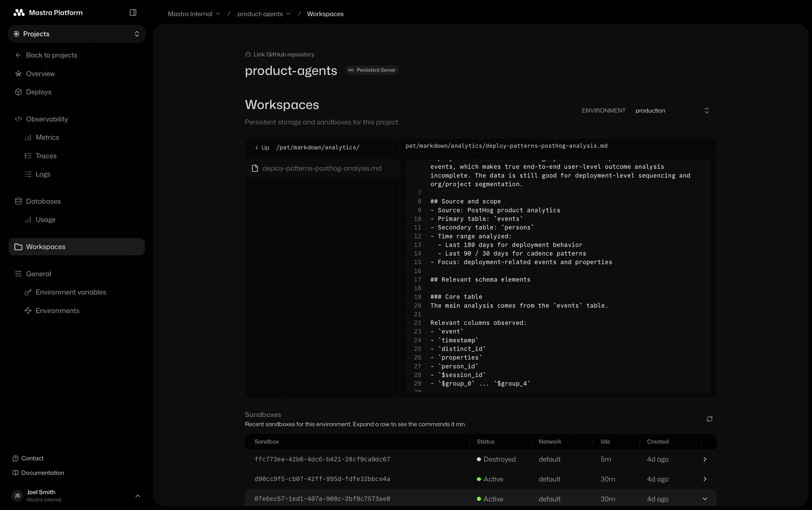The image size is (812, 510).
Task: Click the Environment variables key icon
Action: click(x=28, y=292)
